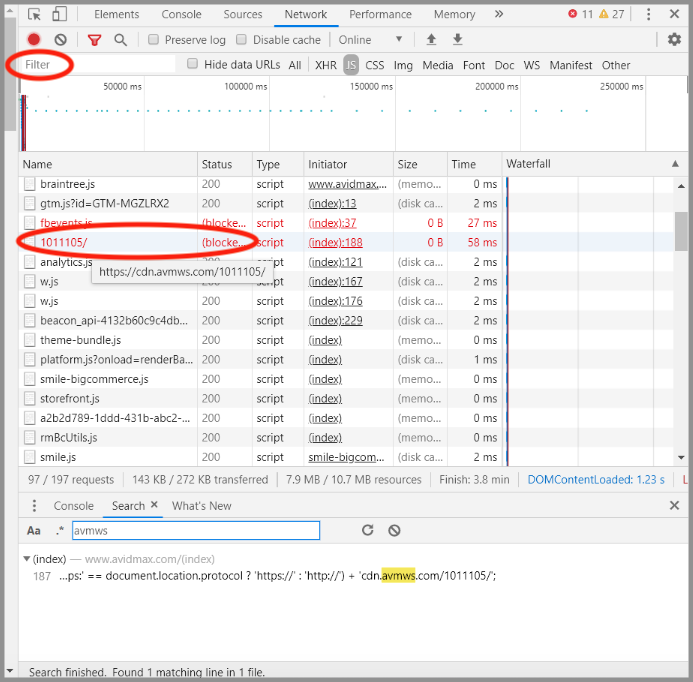Select the Font request type filter
Screen dimensions: 693x682
pos(474,65)
